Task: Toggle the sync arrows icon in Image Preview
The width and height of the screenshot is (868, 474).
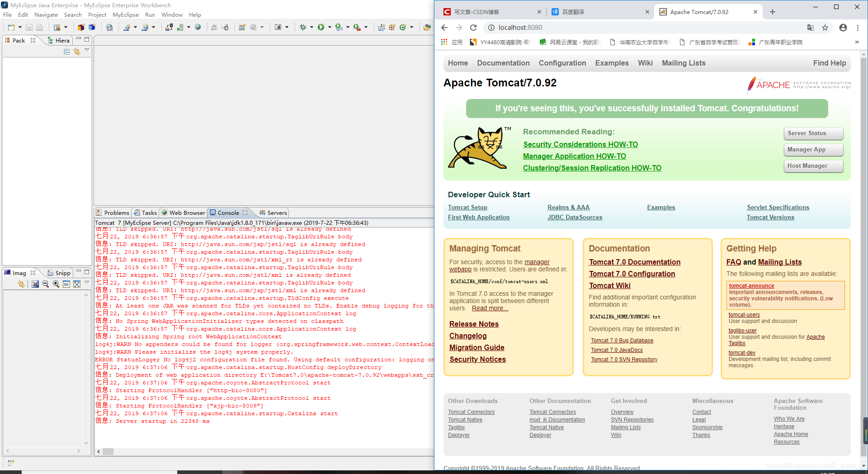Action: tap(21, 284)
